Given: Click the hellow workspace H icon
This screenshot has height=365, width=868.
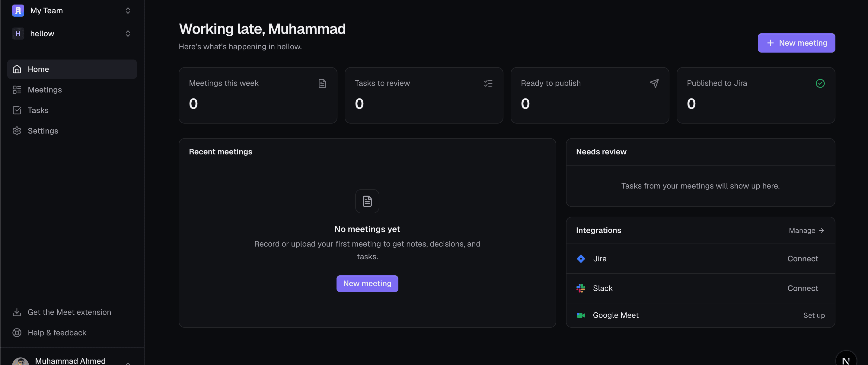Looking at the screenshot, I should tap(18, 34).
